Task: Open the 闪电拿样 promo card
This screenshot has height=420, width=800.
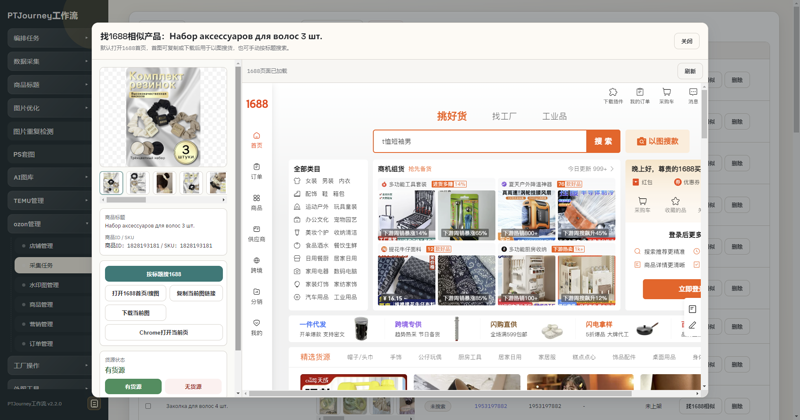Action: [622, 329]
